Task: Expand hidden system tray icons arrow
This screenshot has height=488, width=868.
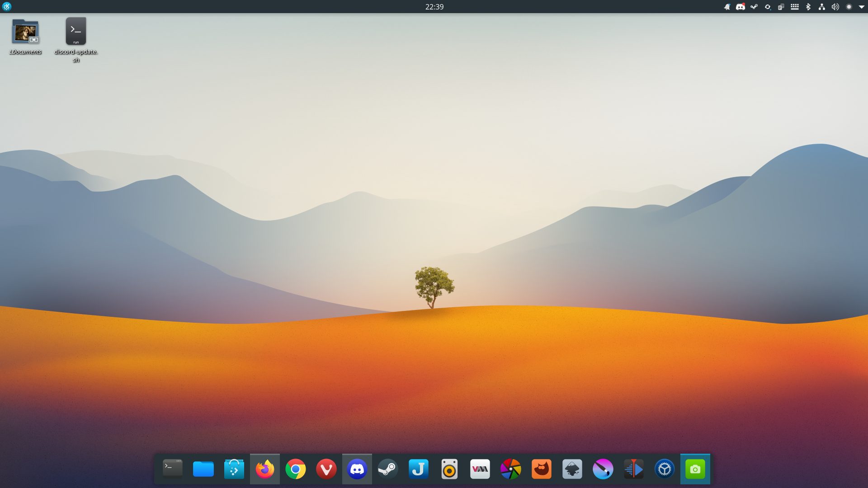Action: point(862,7)
